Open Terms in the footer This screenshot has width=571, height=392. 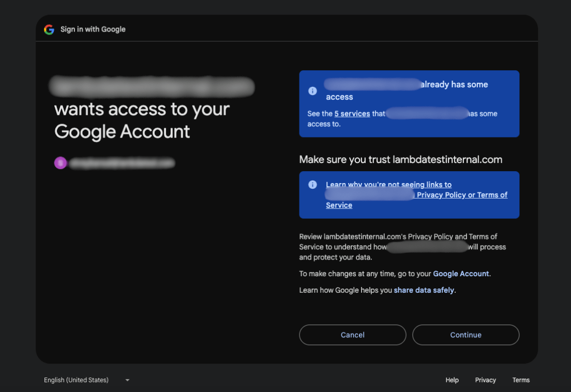(521, 380)
